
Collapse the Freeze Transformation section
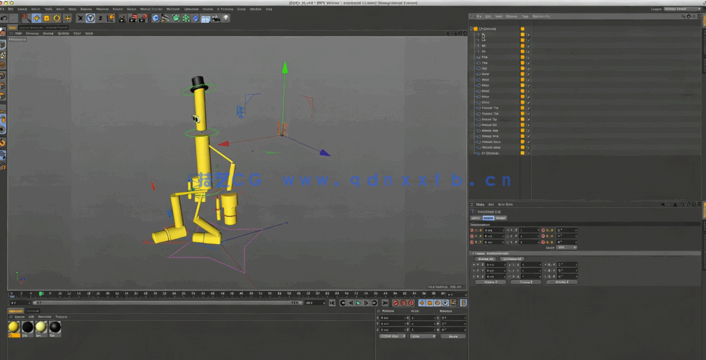click(473, 253)
